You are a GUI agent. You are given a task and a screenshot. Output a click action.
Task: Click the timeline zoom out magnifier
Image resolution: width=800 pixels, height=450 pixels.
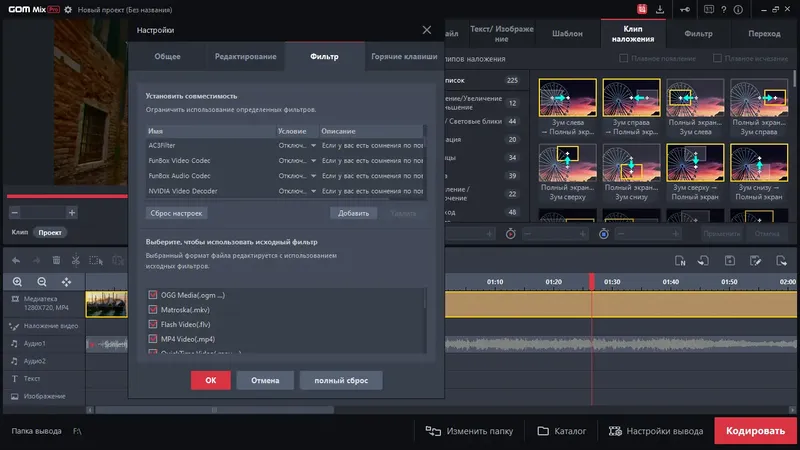42,282
